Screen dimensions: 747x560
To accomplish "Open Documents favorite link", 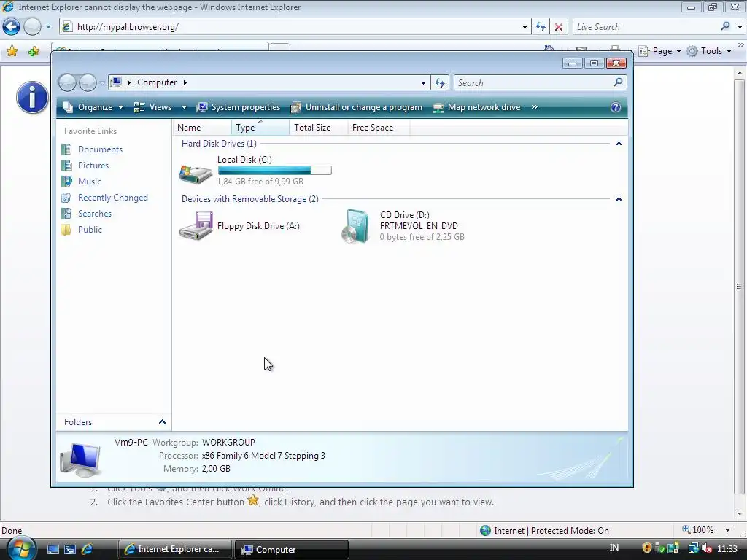I will (100, 149).
